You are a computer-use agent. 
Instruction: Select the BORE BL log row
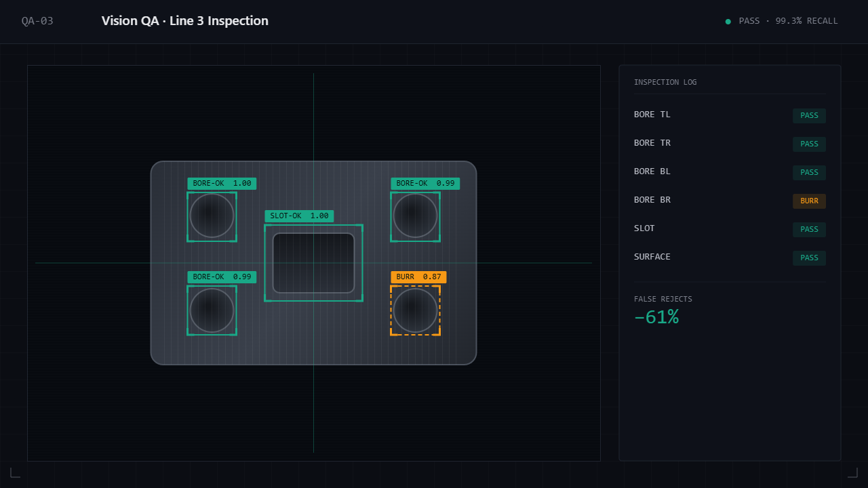tap(730, 172)
